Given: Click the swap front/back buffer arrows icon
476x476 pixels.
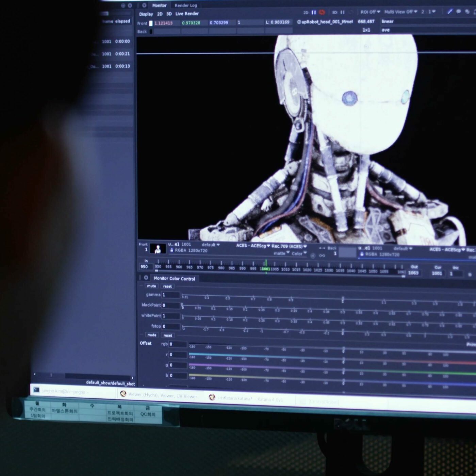Looking at the screenshot, I should pos(322,248).
